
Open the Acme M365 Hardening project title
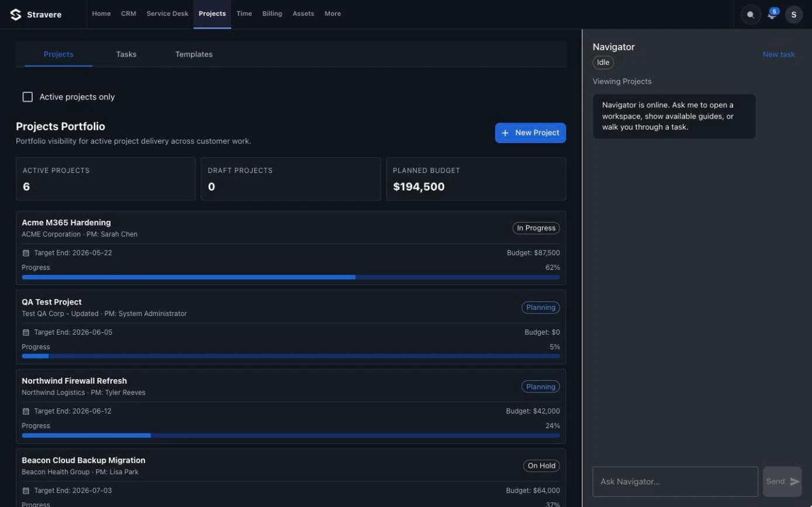point(66,223)
